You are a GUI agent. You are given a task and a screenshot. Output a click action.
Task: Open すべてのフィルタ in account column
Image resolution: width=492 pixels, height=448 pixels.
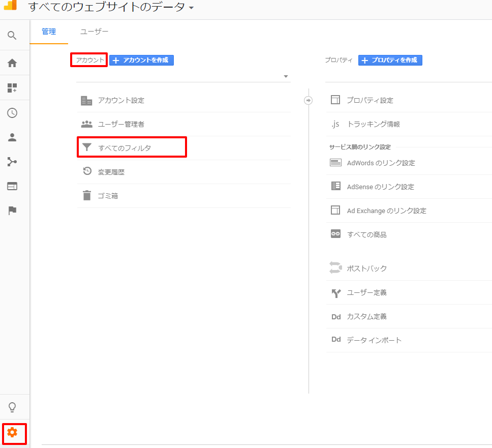125,148
